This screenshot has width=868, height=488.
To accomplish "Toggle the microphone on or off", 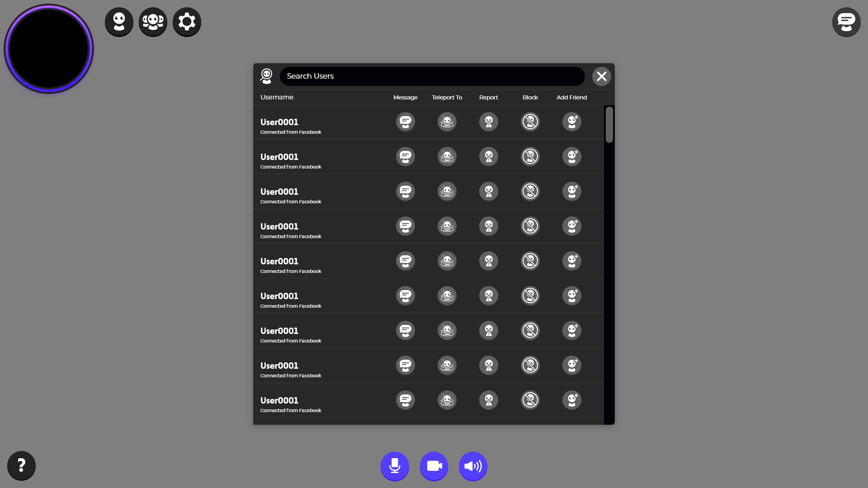I will pyautogui.click(x=395, y=466).
